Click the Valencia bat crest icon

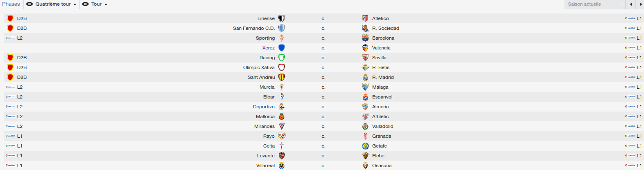click(x=365, y=48)
